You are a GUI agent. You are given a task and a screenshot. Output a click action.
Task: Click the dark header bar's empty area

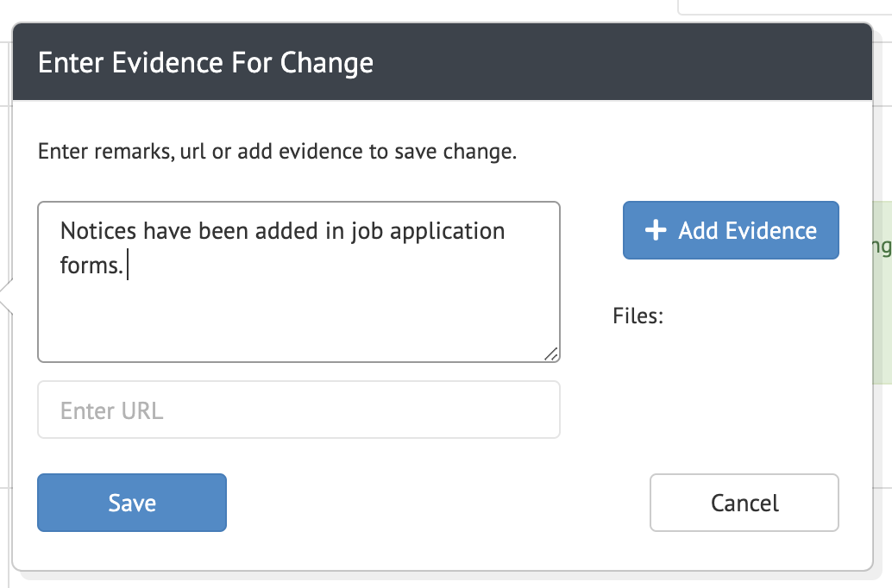621,63
